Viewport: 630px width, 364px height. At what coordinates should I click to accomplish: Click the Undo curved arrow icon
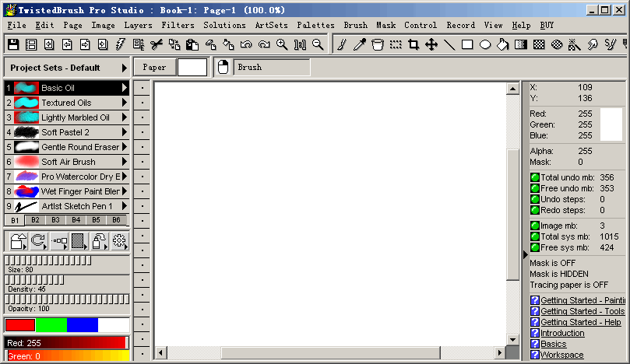tap(246, 44)
